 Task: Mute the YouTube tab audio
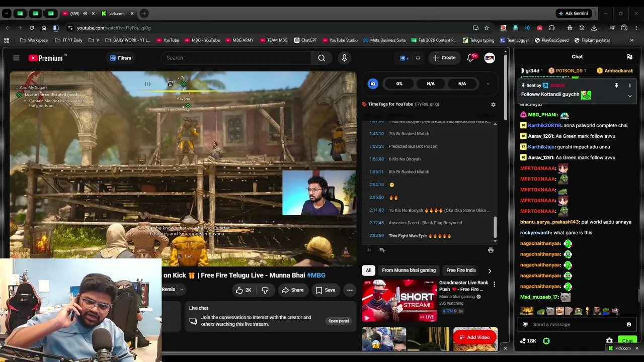click(85, 14)
